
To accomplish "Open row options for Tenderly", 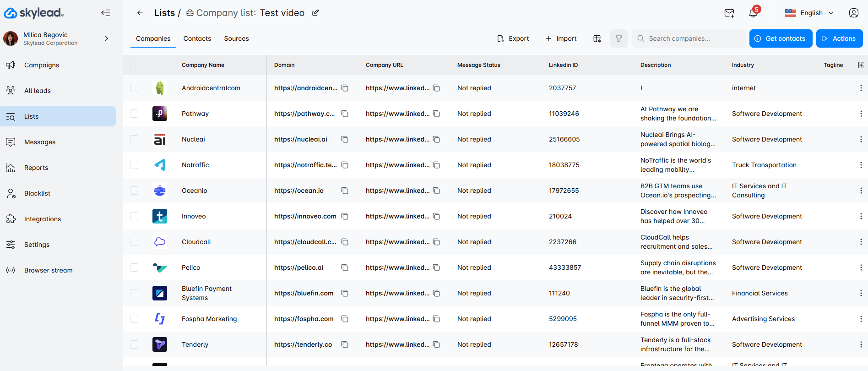I will 861,344.
